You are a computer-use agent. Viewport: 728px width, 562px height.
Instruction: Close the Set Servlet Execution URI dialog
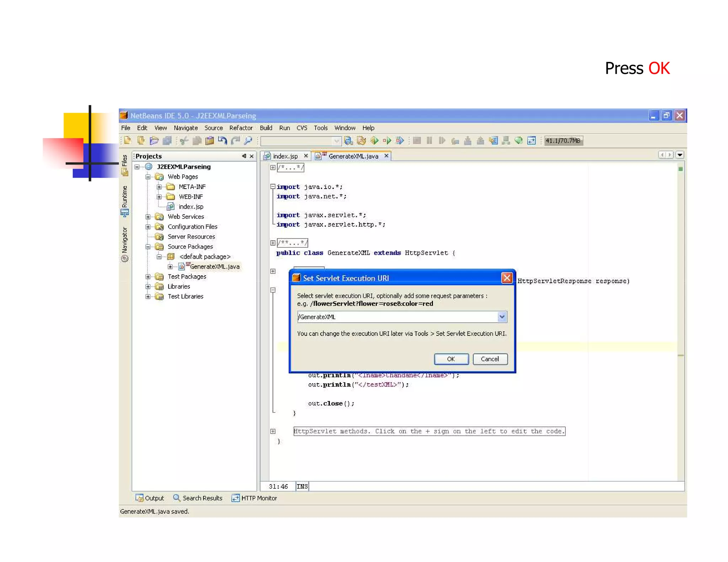(507, 278)
